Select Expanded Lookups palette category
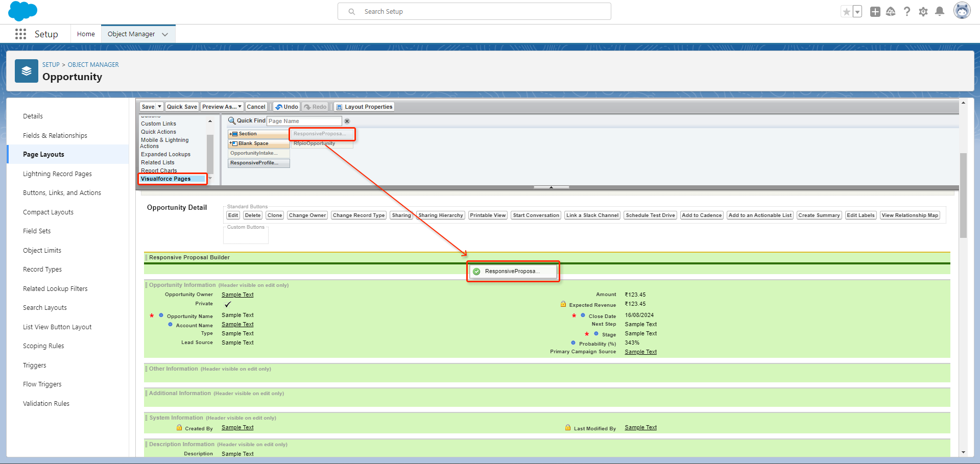The width and height of the screenshot is (980, 464). click(165, 154)
